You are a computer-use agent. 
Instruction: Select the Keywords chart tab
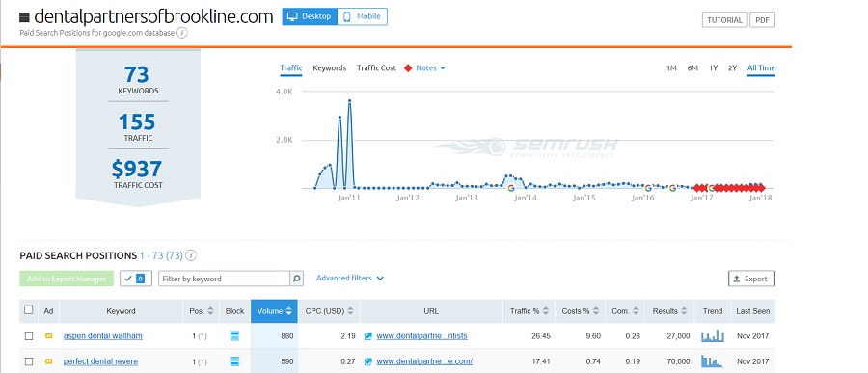coord(330,68)
